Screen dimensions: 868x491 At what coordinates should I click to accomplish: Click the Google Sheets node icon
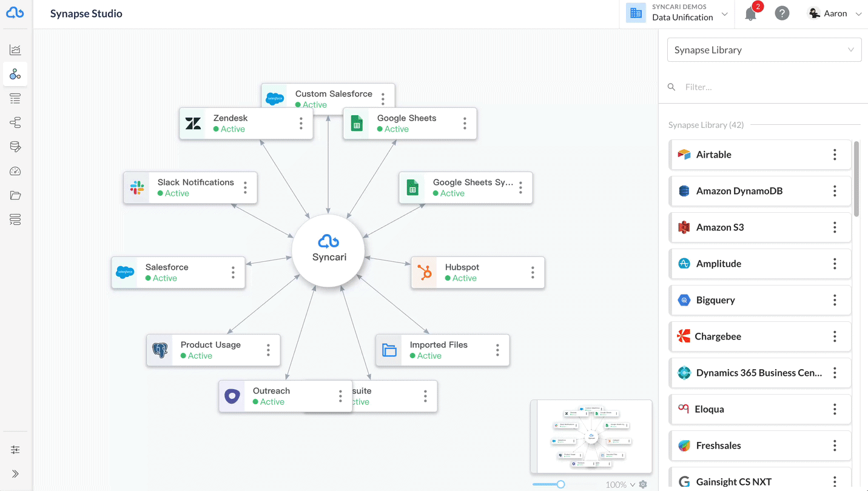click(357, 124)
